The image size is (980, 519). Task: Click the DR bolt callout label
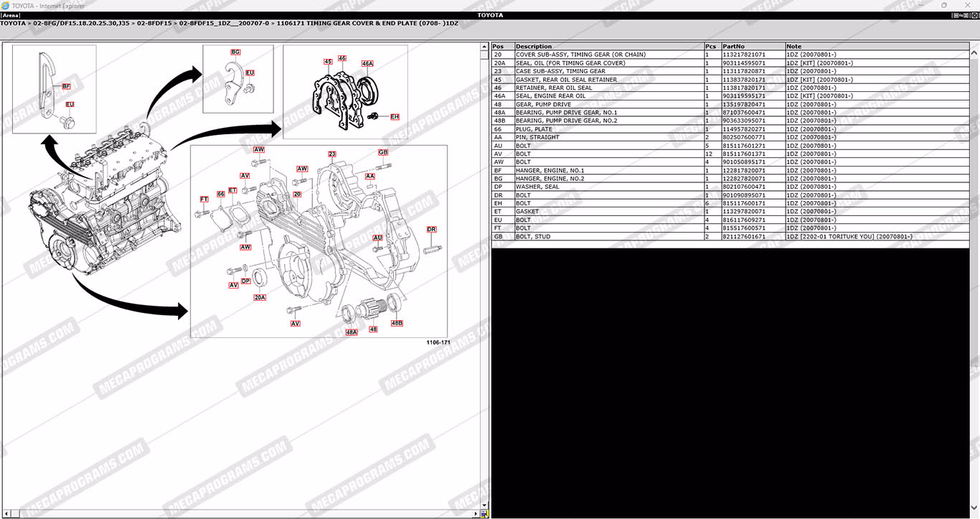coord(431,230)
